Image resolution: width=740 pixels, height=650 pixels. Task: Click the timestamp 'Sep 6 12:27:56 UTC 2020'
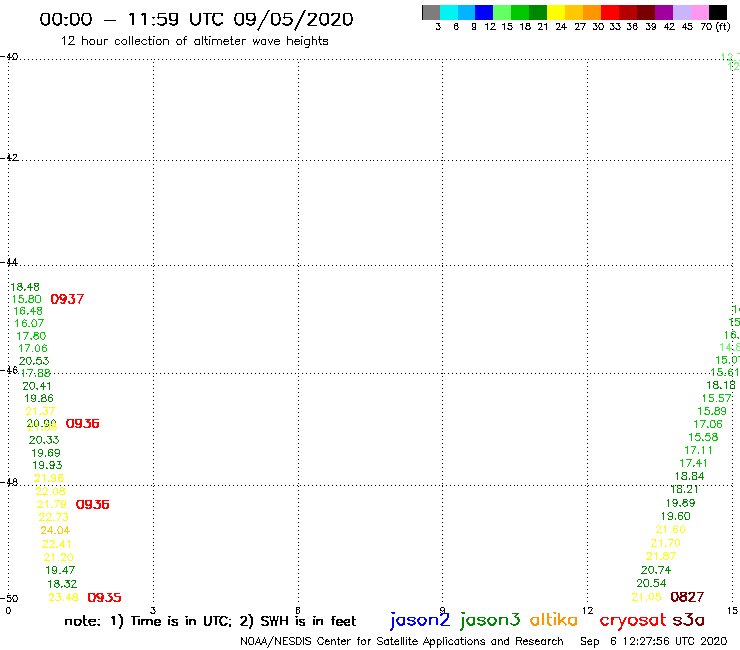point(654,641)
